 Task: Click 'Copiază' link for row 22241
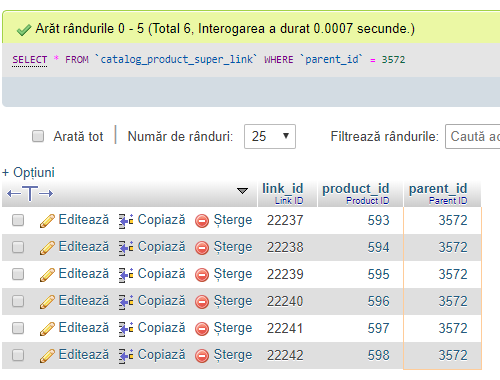[161, 328]
